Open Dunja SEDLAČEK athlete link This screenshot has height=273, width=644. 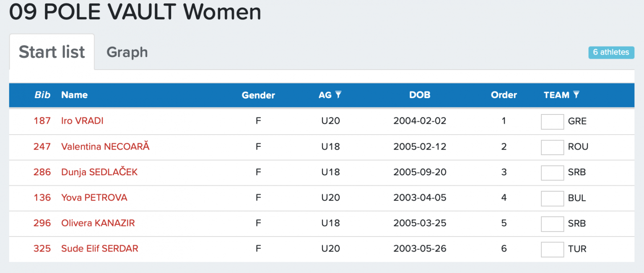[x=99, y=172]
